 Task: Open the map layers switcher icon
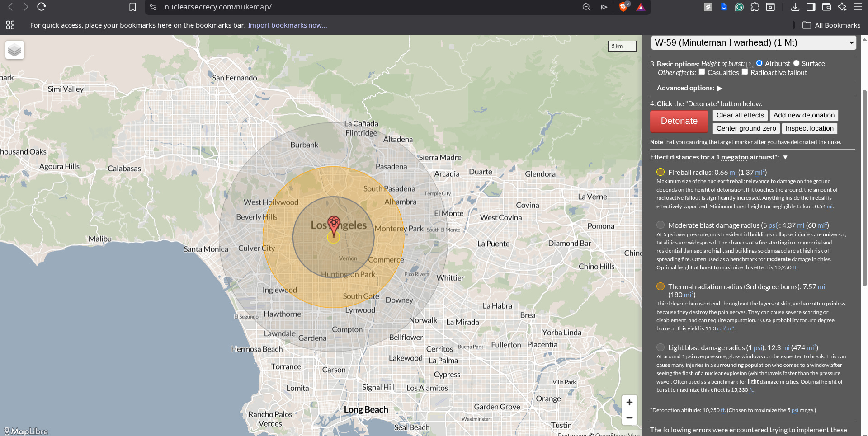pos(14,50)
